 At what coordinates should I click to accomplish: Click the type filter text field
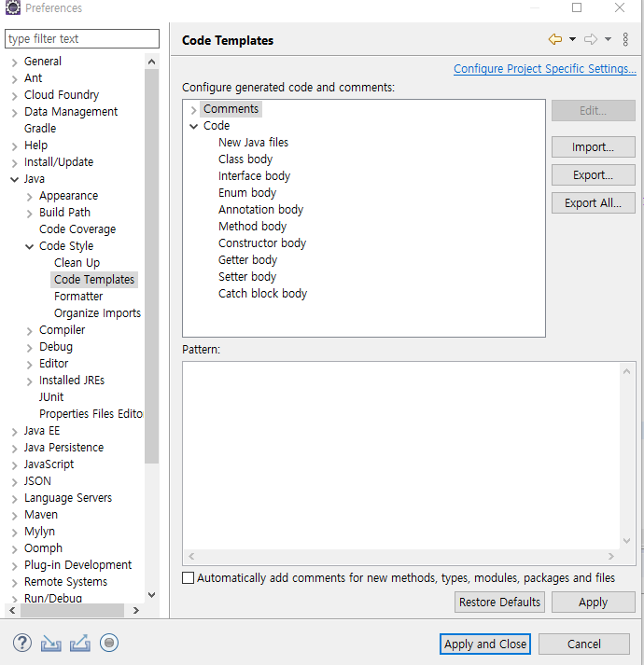tap(82, 38)
